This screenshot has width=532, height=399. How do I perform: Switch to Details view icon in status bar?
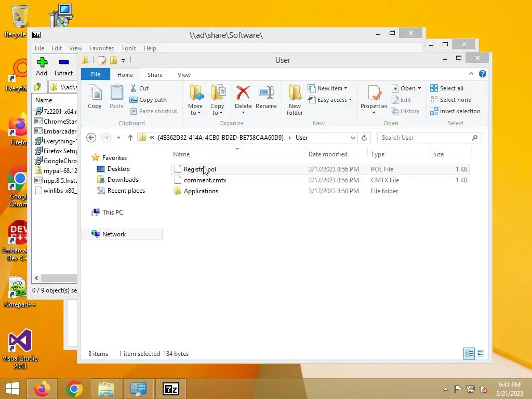[469, 353]
